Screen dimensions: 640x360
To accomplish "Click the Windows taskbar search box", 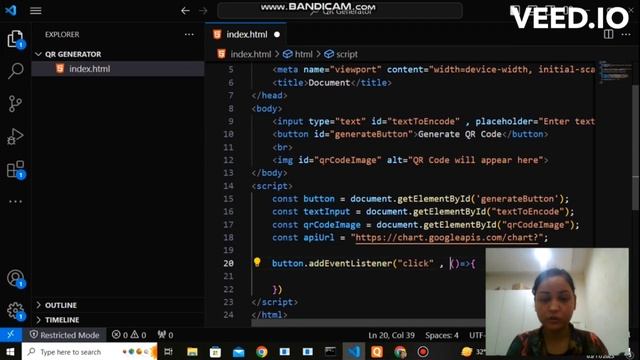I will (x=89, y=351).
